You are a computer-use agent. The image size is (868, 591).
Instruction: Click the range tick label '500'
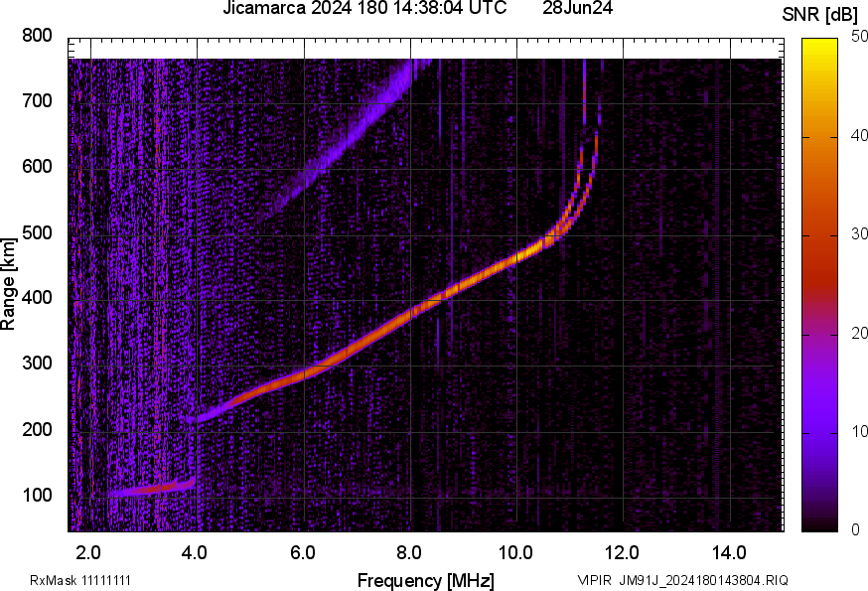tap(37, 232)
